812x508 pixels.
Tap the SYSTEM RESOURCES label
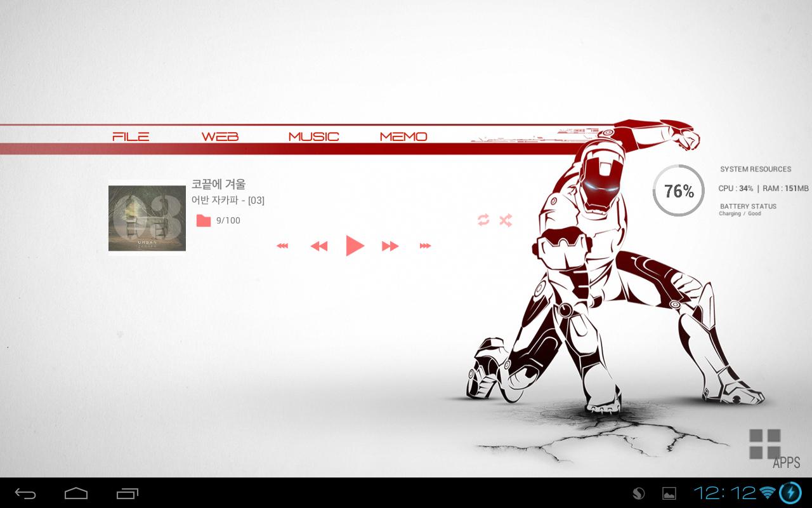point(756,170)
